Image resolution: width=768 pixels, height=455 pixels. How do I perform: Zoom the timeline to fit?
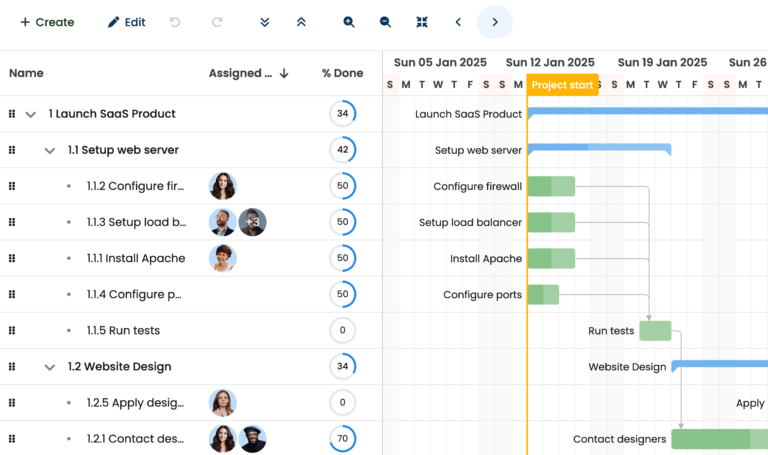tap(422, 22)
